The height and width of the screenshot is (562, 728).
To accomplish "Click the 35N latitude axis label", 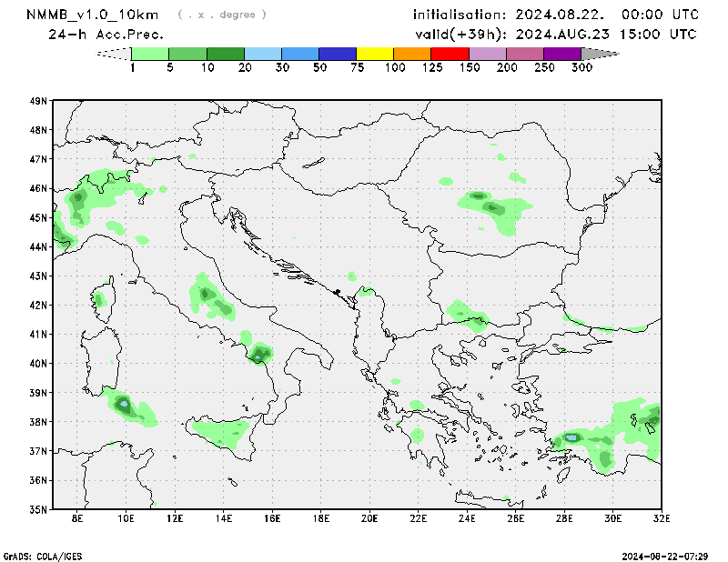I will [38, 509].
